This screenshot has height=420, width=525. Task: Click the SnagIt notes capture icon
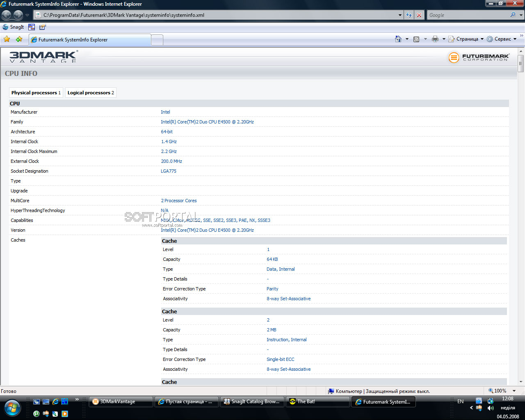43,27
